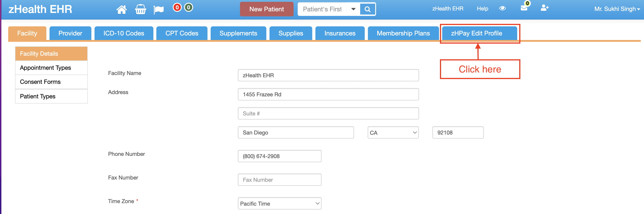
Task: Expand patient search type dropdown arrow
Action: point(353,9)
